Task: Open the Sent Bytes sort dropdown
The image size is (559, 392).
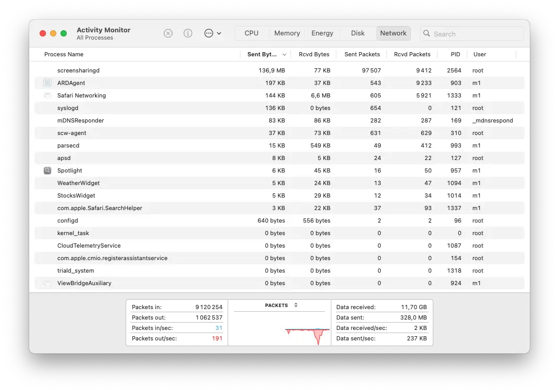Action: click(283, 54)
